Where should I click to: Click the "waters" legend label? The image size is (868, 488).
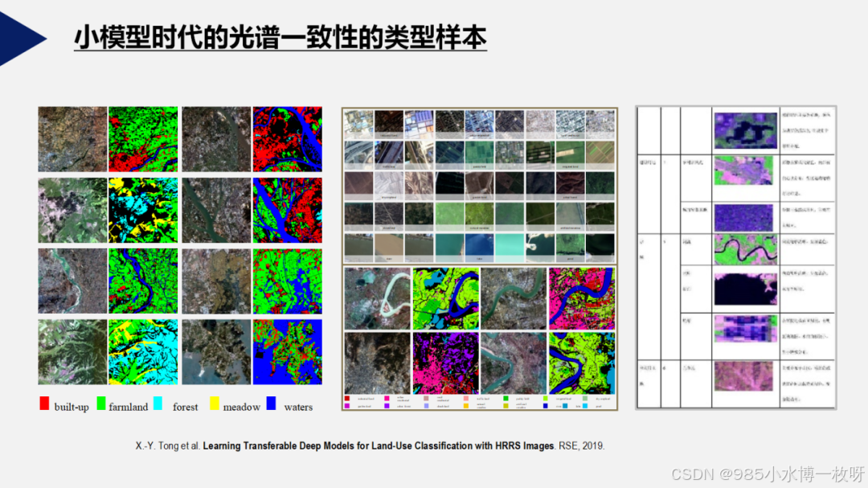[x=298, y=407]
